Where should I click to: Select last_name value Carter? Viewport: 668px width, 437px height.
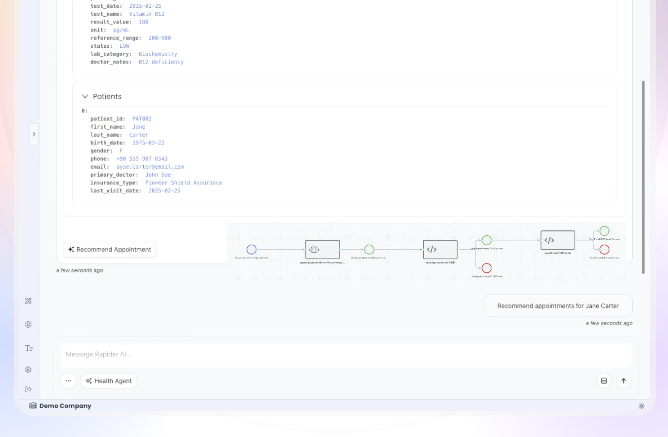coord(138,135)
